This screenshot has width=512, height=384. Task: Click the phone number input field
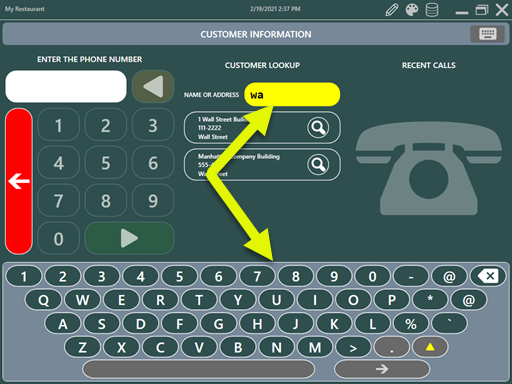click(66, 86)
